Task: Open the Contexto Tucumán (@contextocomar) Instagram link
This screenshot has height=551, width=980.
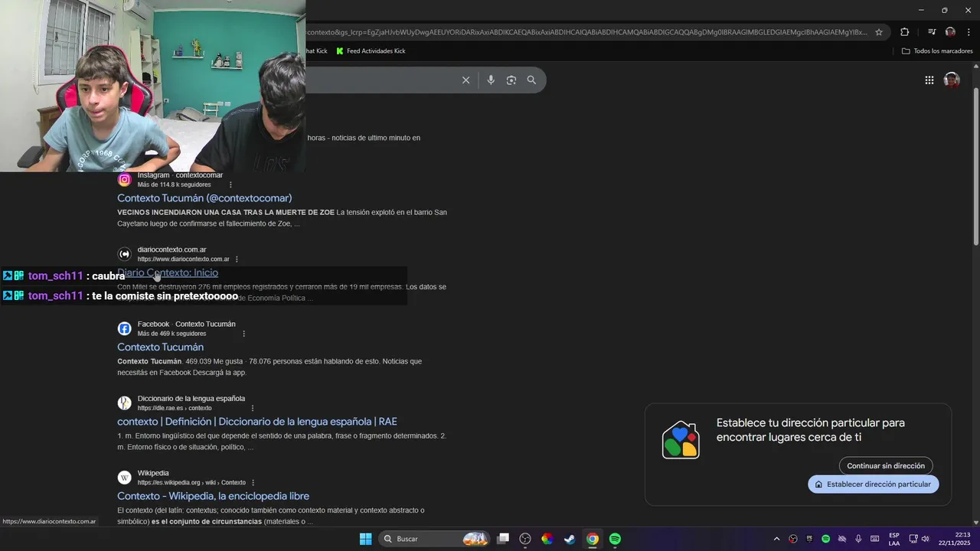Action: point(204,198)
